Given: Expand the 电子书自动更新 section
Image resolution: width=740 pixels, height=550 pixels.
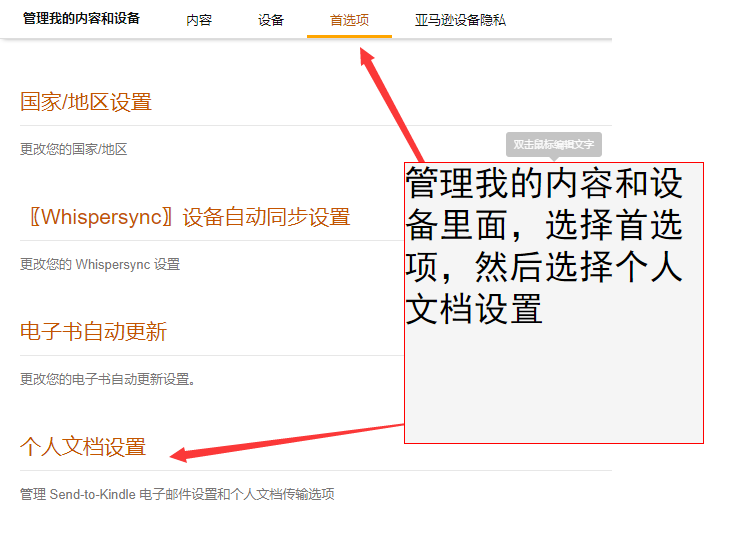Looking at the screenshot, I should [x=93, y=332].
